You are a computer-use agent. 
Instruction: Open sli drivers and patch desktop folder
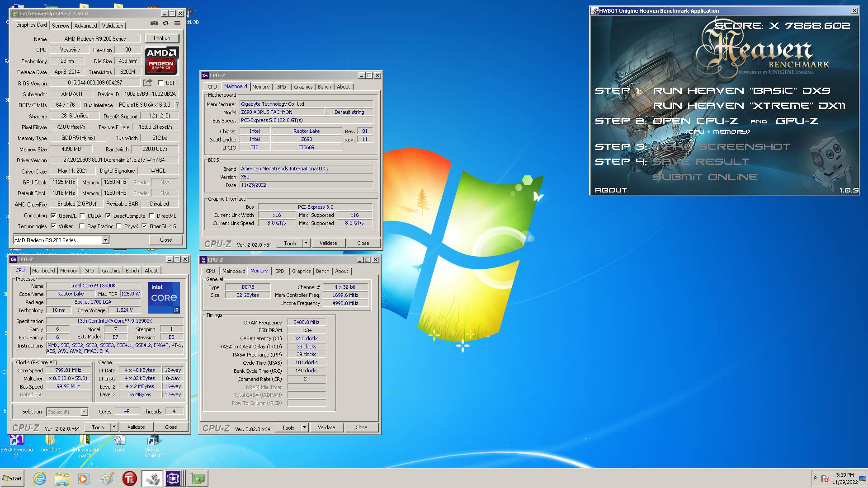85,446
